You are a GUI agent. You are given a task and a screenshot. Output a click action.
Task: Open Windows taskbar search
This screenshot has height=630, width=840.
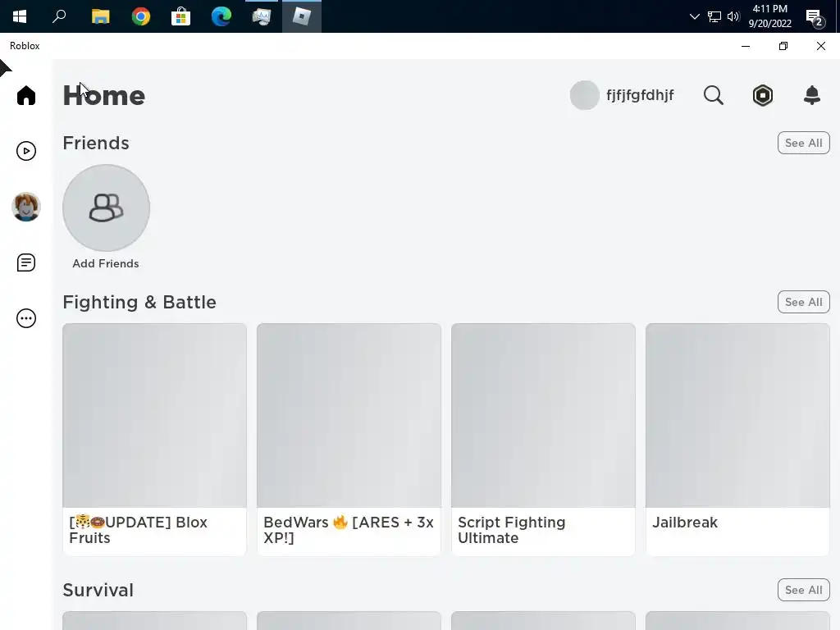pos(59,16)
